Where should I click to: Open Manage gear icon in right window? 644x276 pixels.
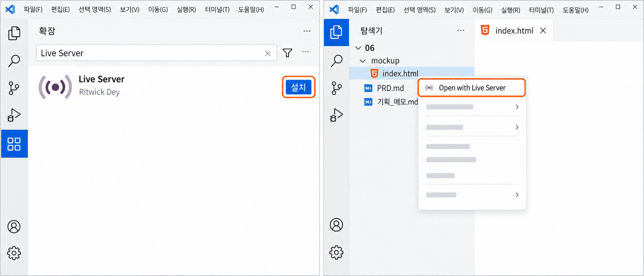pos(336,252)
